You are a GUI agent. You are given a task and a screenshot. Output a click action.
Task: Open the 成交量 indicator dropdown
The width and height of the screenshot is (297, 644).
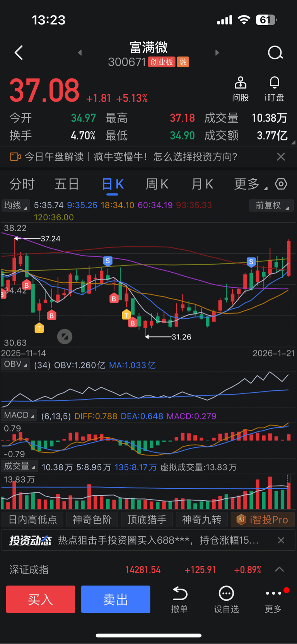19,466
